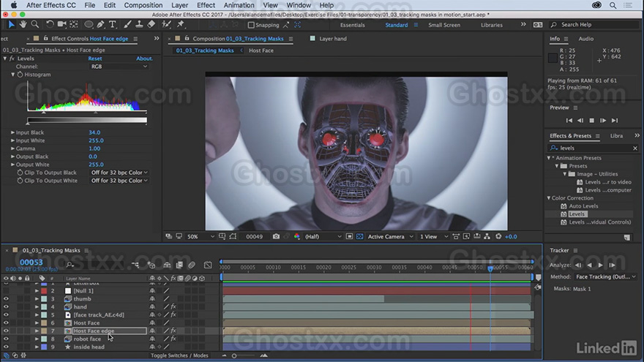
Task: Select the Rotation tool
Action: [x=50, y=25]
